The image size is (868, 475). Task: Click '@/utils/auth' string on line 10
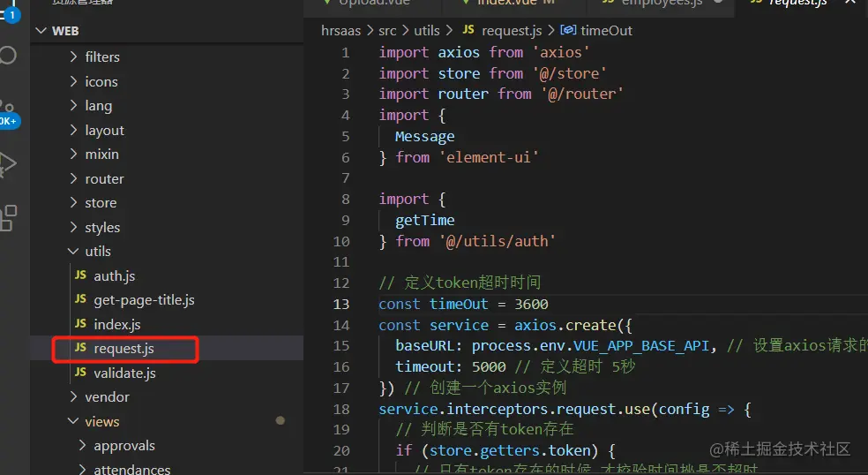click(x=498, y=241)
